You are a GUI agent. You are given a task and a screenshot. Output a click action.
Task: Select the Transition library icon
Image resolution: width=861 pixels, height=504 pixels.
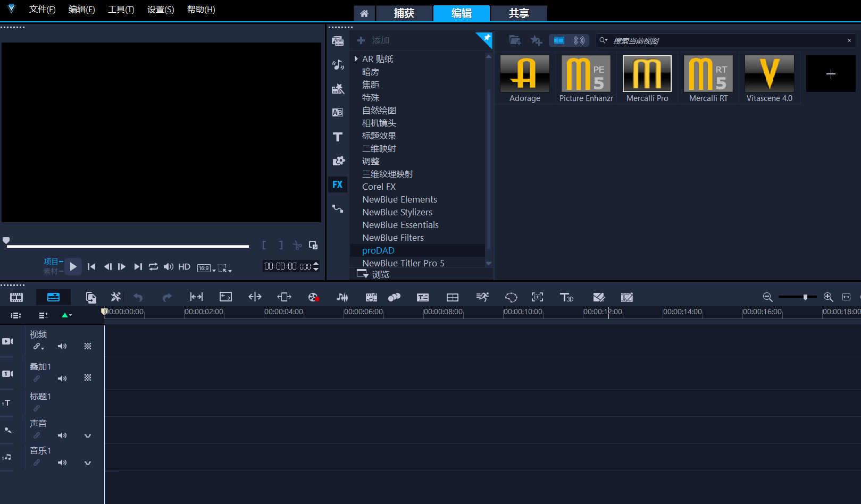(x=337, y=113)
